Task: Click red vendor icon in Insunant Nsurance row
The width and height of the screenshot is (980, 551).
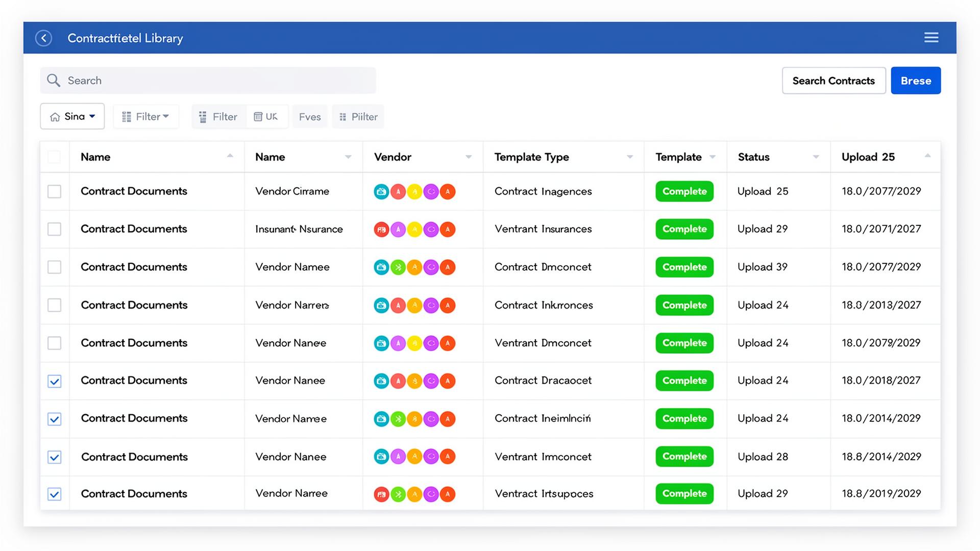Action: coord(381,230)
